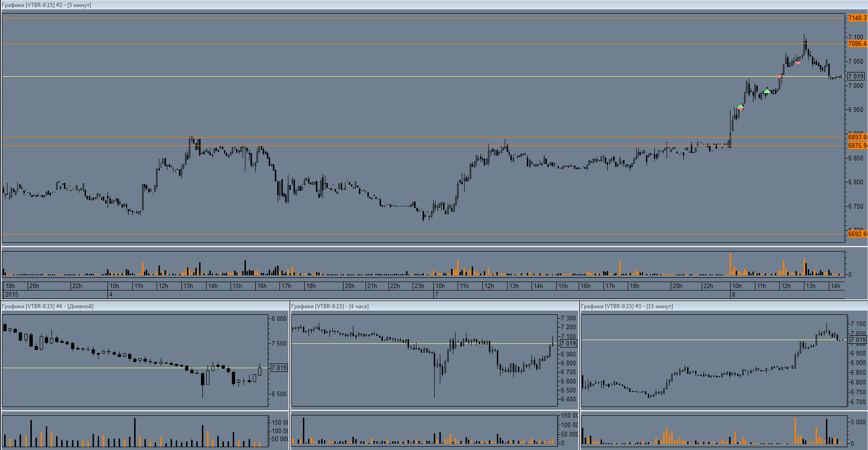
Task: Click the 7 019 price box on daily chart
Action: pyautogui.click(x=279, y=368)
